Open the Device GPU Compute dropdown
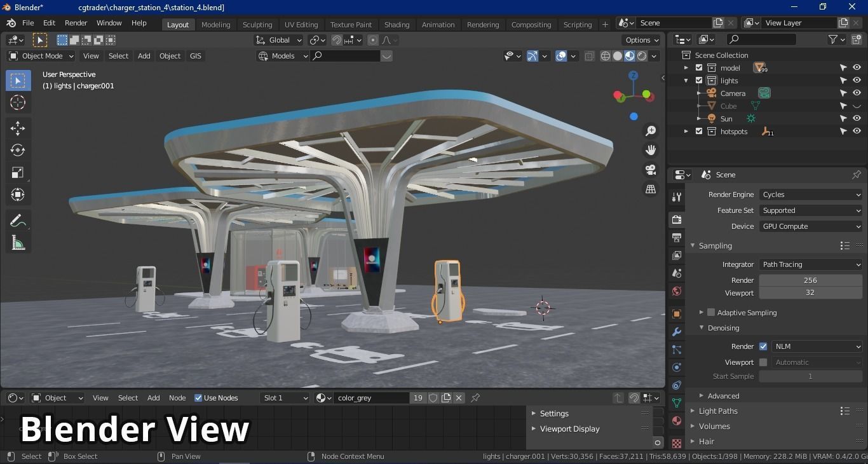 point(811,226)
